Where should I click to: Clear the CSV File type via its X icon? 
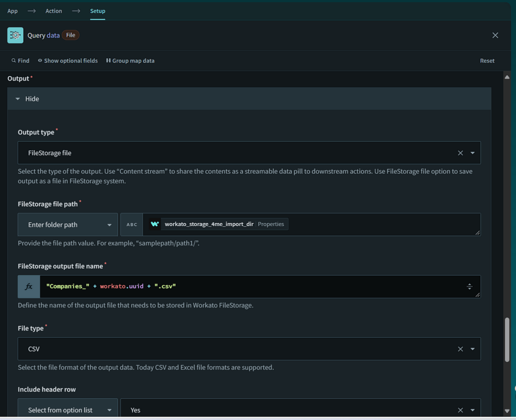460,348
